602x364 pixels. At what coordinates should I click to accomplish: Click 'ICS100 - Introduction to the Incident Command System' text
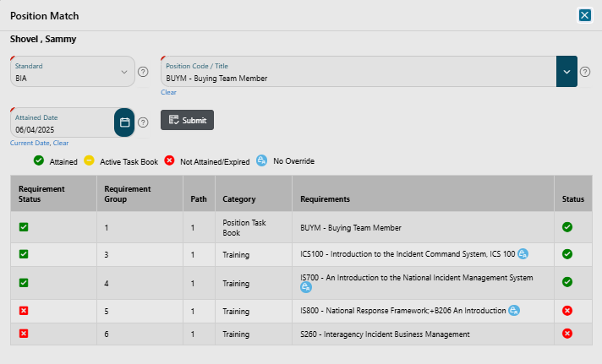coord(408,254)
